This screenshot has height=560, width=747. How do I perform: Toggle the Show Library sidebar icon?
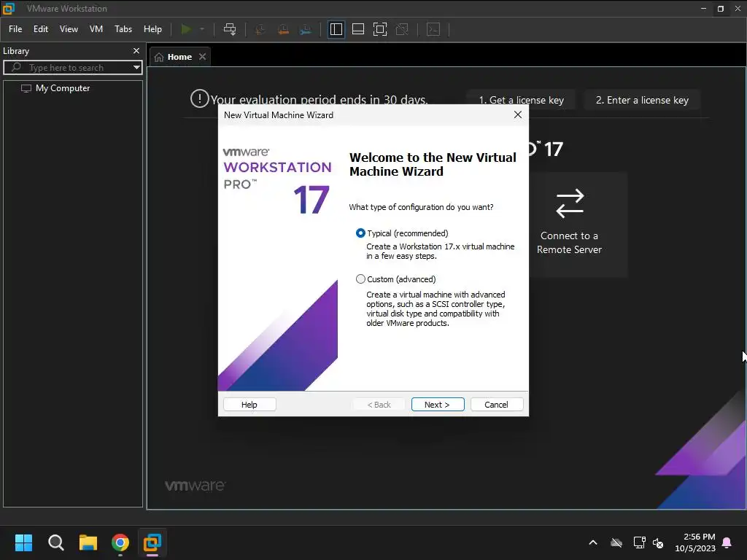coord(336,29)
